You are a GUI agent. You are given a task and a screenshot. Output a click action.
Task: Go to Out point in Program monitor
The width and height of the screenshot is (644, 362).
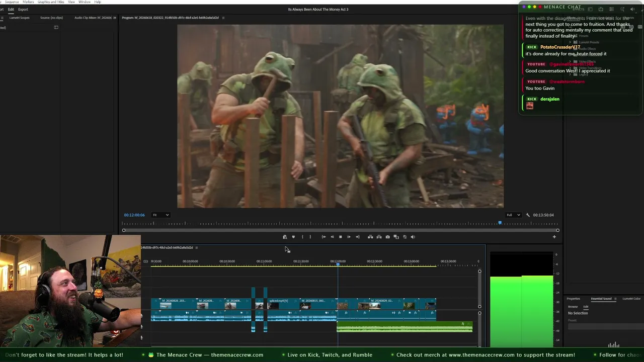(x=357, y=237)
